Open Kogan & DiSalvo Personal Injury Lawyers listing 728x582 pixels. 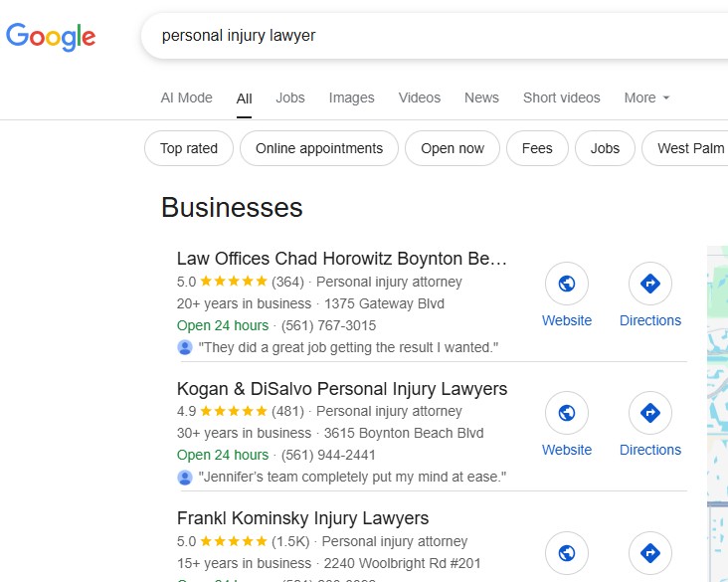click(x=342, y=389)
